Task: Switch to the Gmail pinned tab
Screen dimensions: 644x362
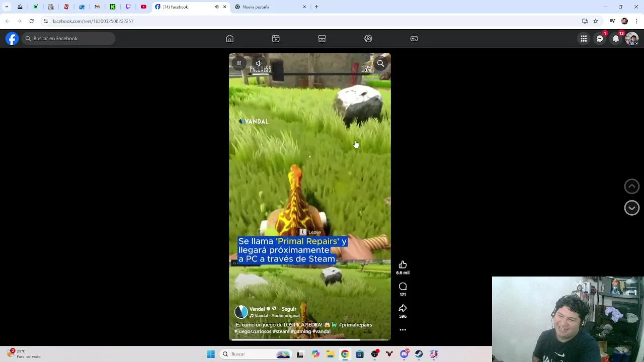Action: pos(97,7)
